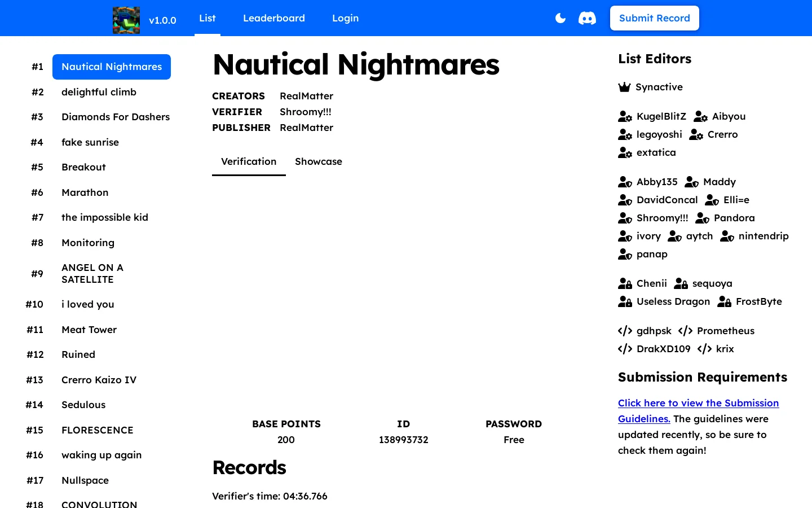Click the user-gear icon beside legoyoshi
Screen dimensions: 812x508
click(625, 134)
